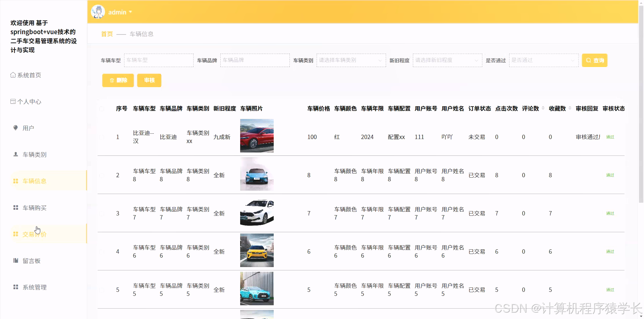Click the 系统管理 grid icon in sidebar
Image resolution: width=644 pixels, height=319 pixels.
(15, 287)
